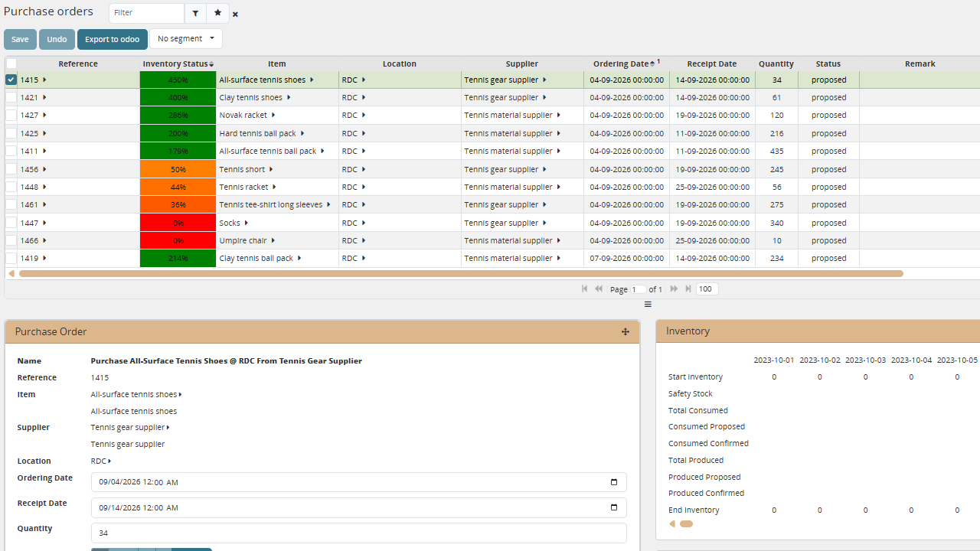
Task: Open calendar picker for Receipt Date
Action: [614, 507]
